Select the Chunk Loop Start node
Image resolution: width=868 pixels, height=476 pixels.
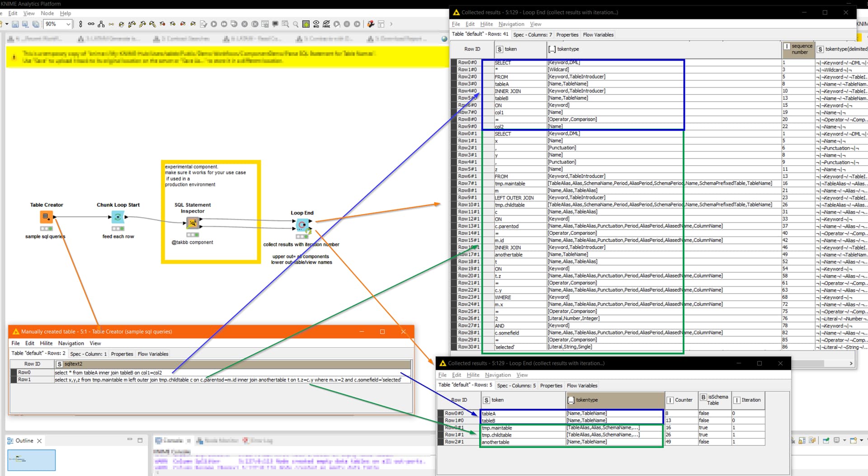coord(118,217)
